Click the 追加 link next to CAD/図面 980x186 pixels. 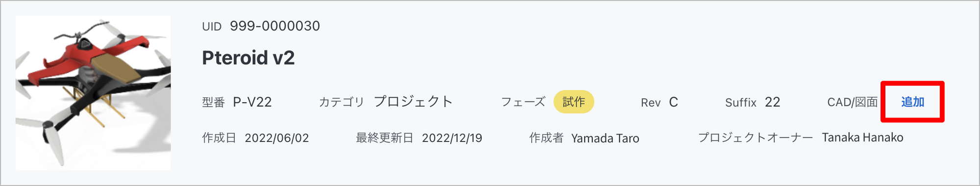tap(912, 102)
